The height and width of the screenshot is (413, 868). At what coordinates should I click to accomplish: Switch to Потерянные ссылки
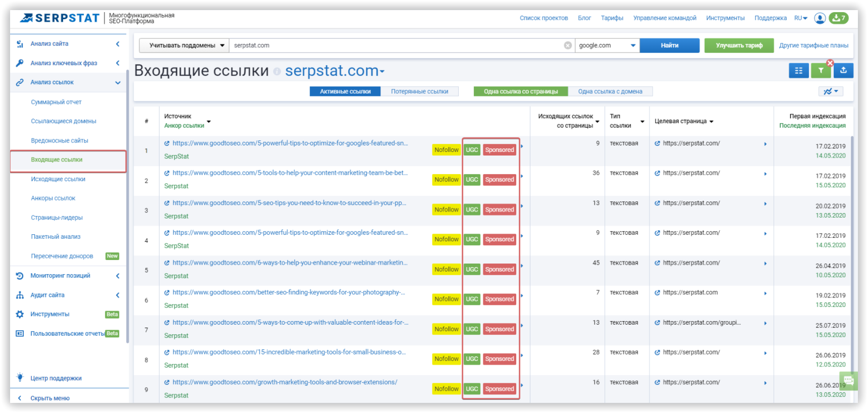pyautogui.click(x=419, y=91)
